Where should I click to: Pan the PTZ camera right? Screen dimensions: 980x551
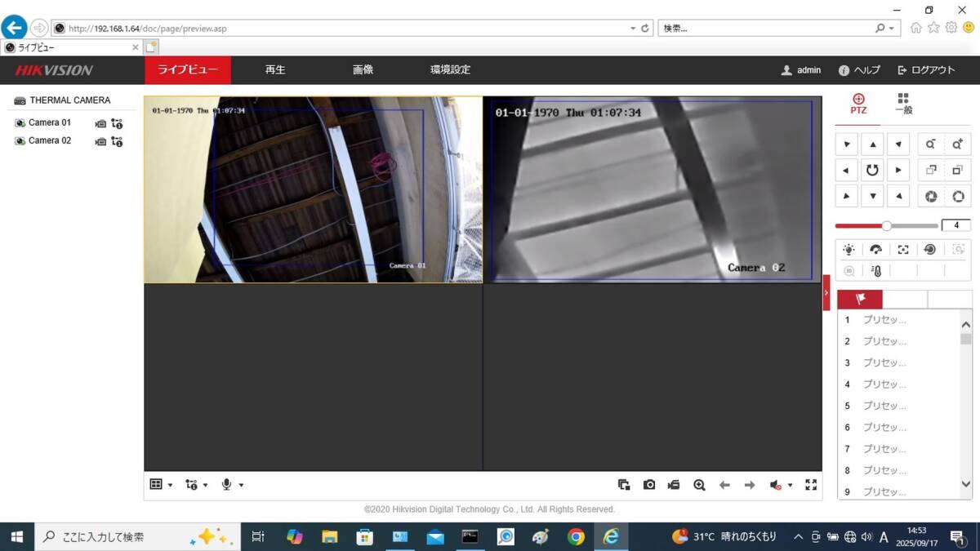898,171
